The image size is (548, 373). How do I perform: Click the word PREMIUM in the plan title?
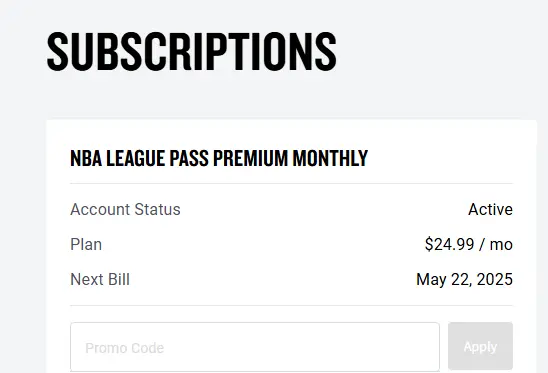pos(251,158)
